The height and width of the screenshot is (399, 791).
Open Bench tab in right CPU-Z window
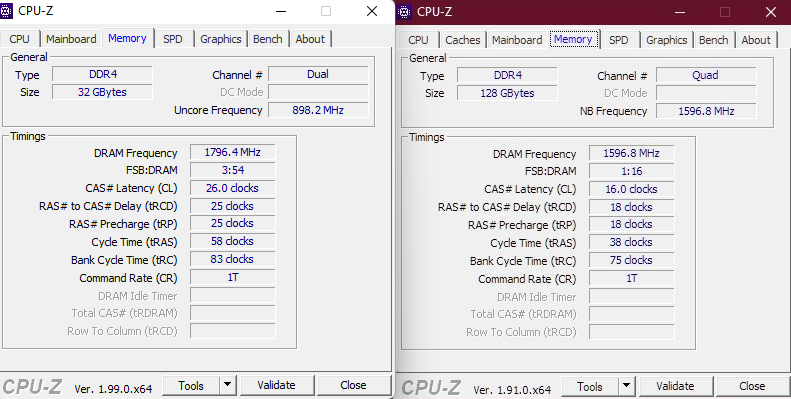click(713, 40)
